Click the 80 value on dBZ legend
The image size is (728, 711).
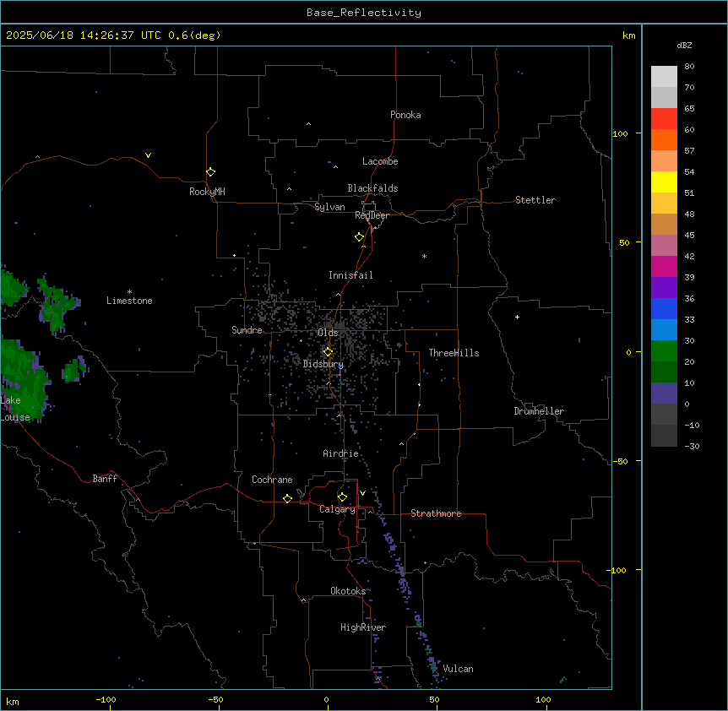click(689, 67)
